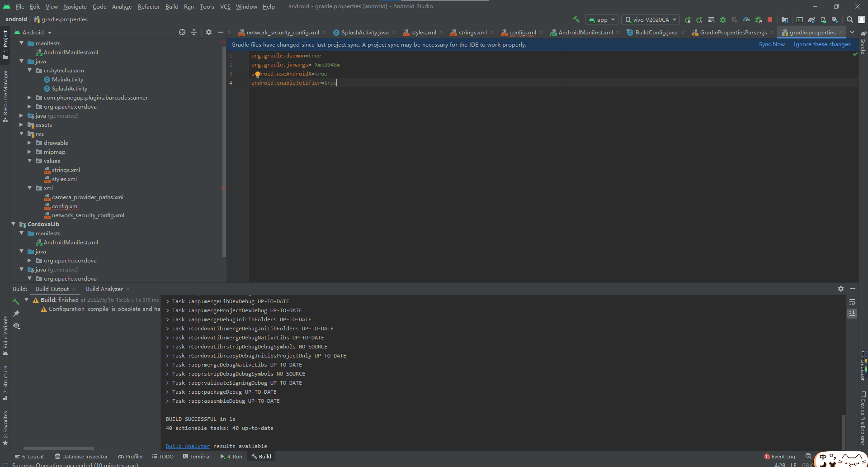Open the app run configuration dropdown
Screen dimensions: 868x467
tap(602, 19)
